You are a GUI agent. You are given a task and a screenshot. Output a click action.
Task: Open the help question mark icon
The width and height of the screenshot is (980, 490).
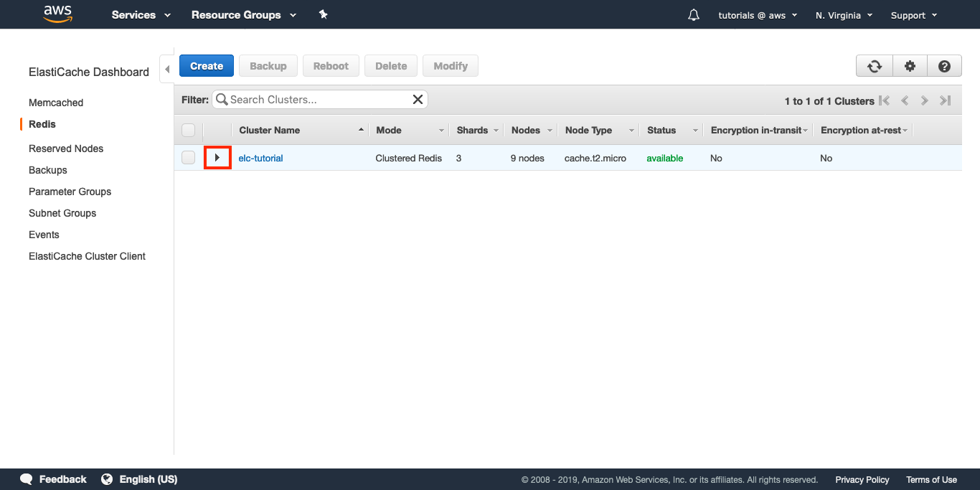944,66
